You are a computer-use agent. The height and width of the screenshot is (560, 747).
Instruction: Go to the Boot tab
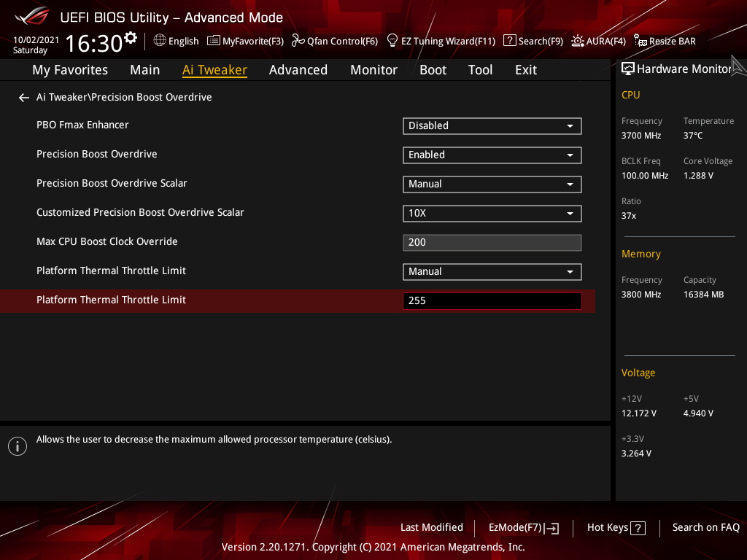pos(433,70)
